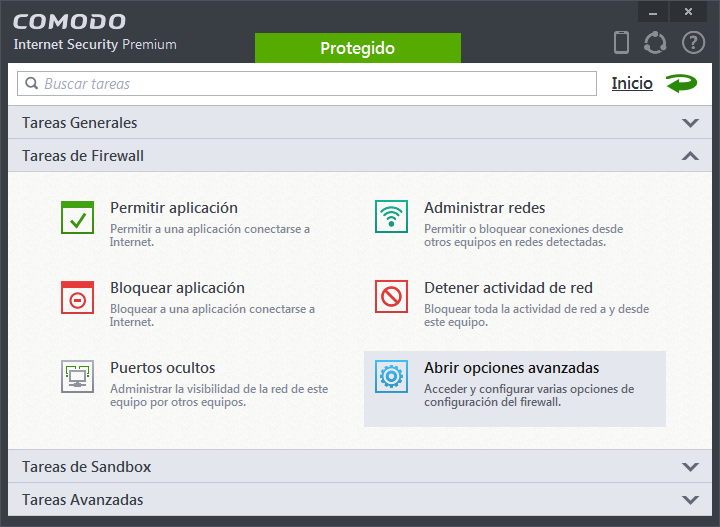Open the help question mark icon
Viewport: 720px width, 527px height.
(693, 43)
